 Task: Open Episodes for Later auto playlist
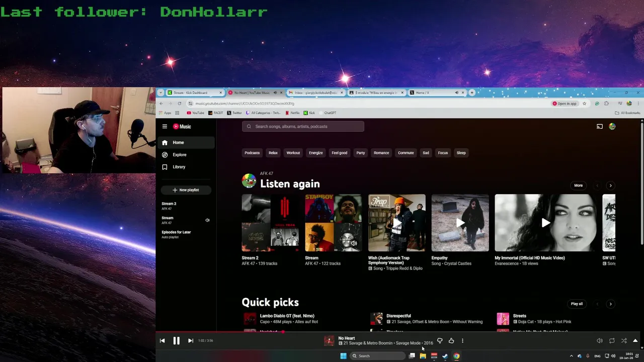click(x=176, y=234)
